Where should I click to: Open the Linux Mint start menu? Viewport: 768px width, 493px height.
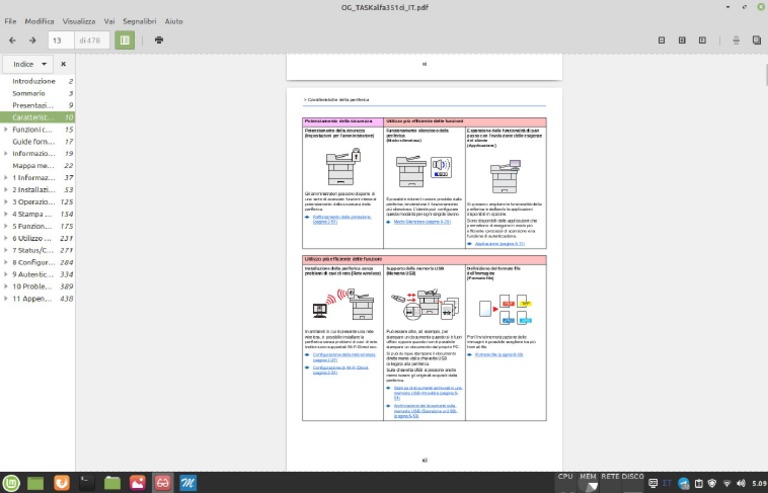(x=11, y=483)
